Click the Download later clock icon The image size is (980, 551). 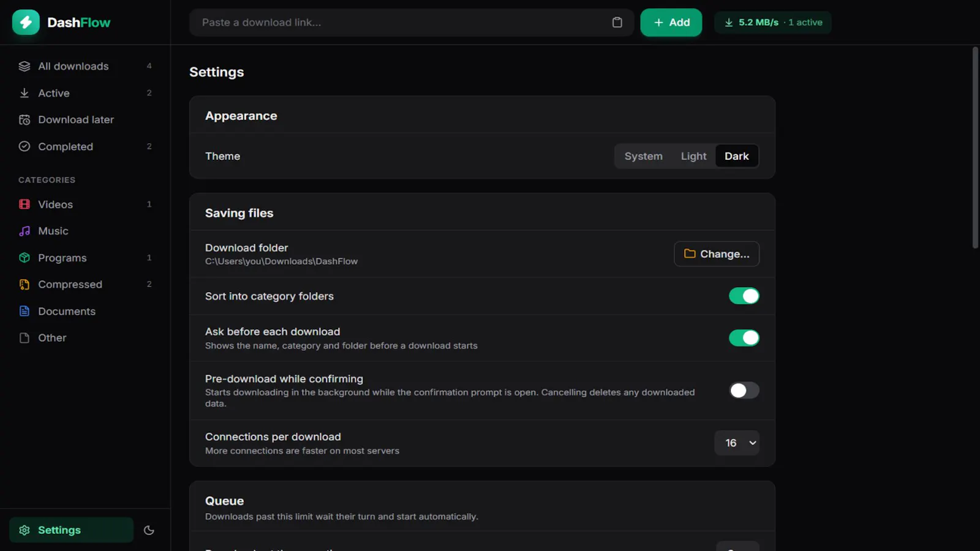pyautogui.click(x=24, y=120)
